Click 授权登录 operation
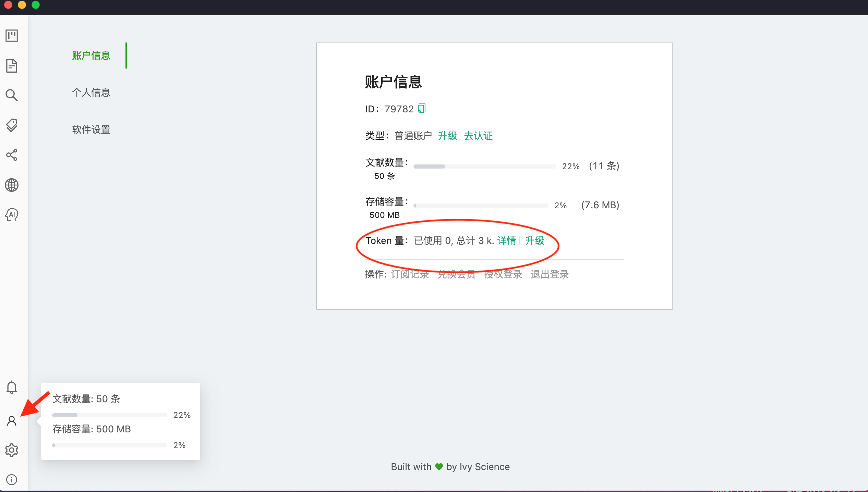 [x=503, y=274]
